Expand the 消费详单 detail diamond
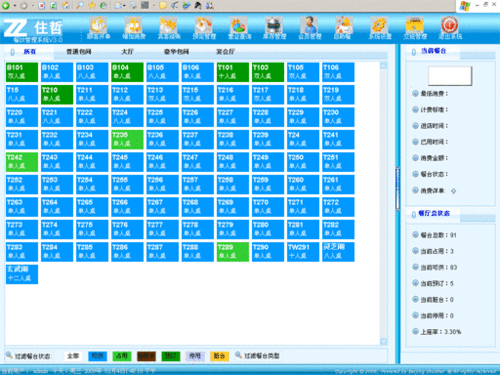 [x=453, y=191]
